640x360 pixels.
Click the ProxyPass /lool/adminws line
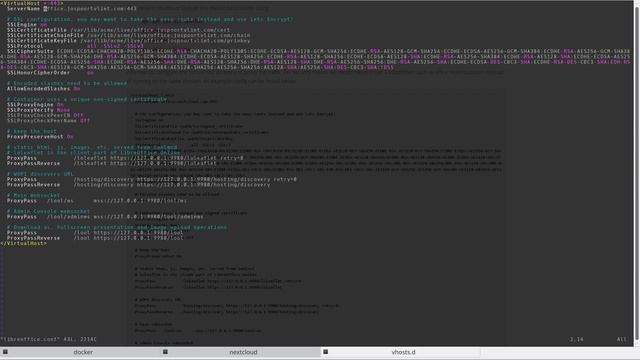(x=105, y=216)
